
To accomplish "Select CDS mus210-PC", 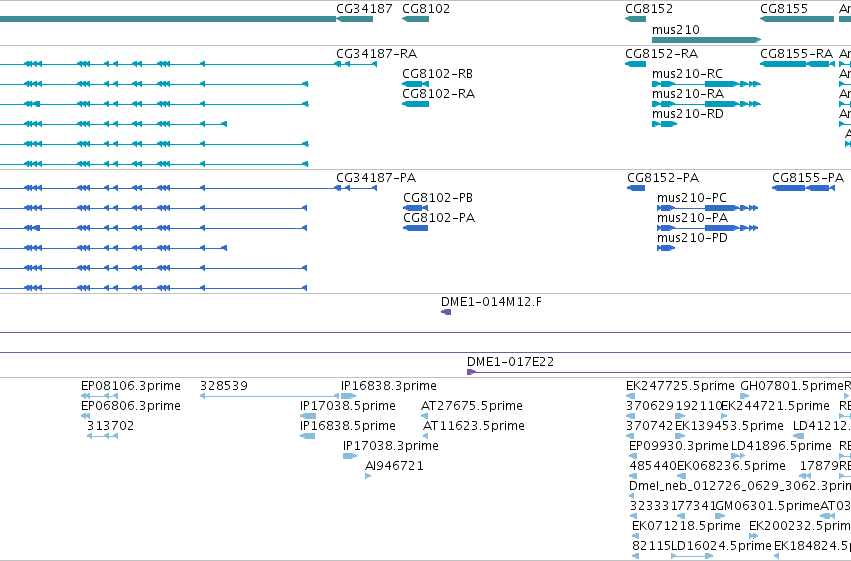I will 691,198.
